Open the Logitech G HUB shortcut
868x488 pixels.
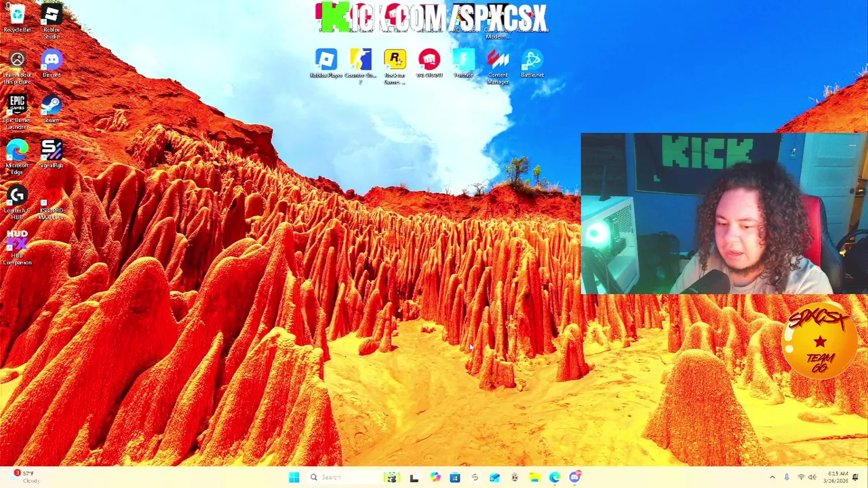tap(17, 203)
